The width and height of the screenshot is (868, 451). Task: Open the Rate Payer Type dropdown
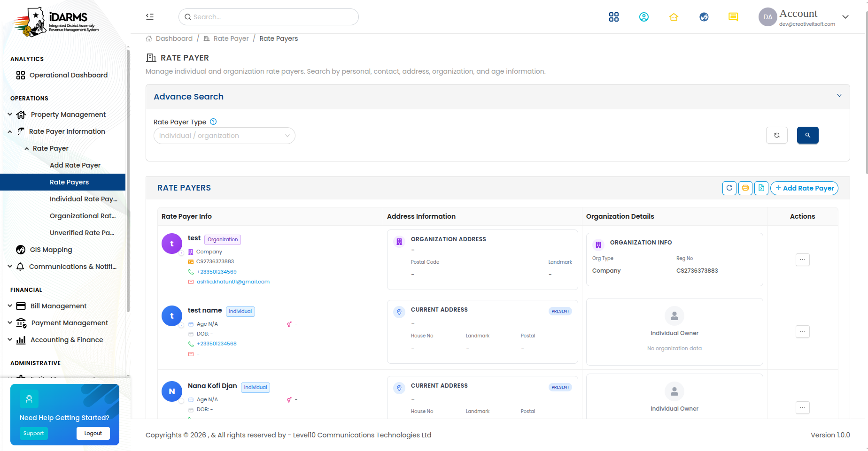[x=225, y=136]
